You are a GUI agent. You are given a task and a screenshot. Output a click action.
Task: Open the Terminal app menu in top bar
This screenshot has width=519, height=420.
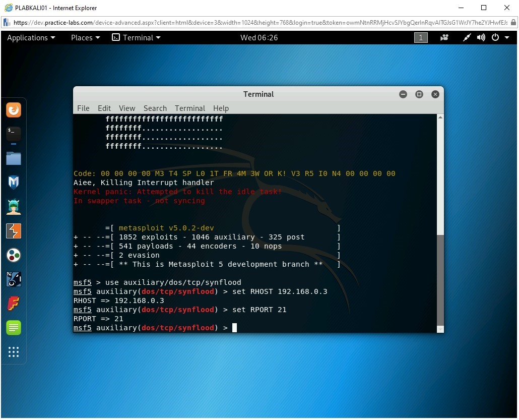[x=137, y=38]
